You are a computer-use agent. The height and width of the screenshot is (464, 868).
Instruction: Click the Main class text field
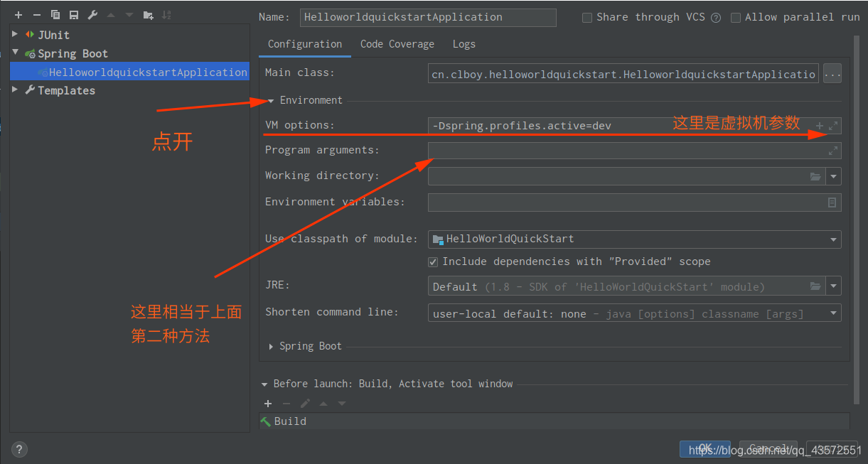pyautogui.click(x=623, y=74)
